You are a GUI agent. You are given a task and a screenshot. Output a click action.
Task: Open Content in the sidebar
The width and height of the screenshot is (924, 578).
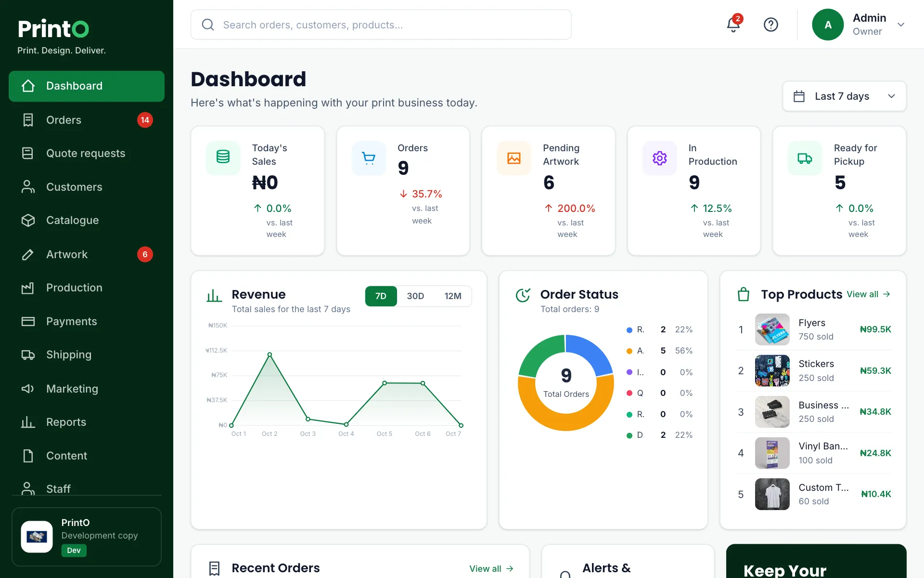click(x=87, y=456)
